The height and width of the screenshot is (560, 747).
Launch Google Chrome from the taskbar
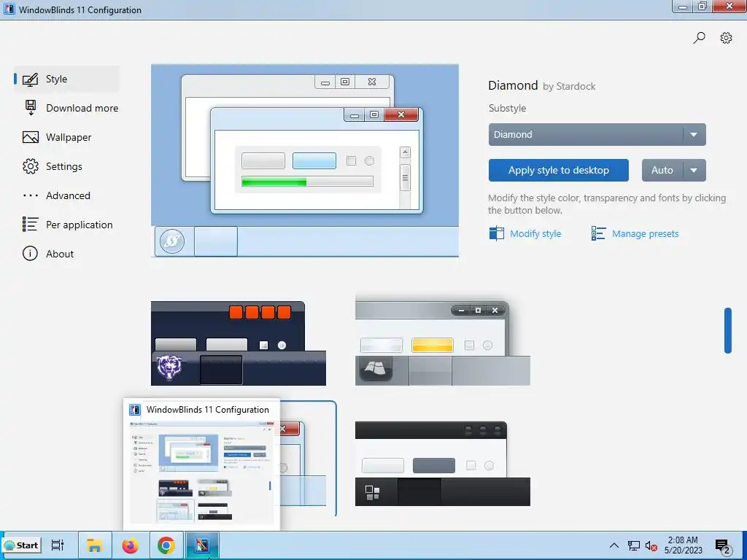click(x=166, y=545)
